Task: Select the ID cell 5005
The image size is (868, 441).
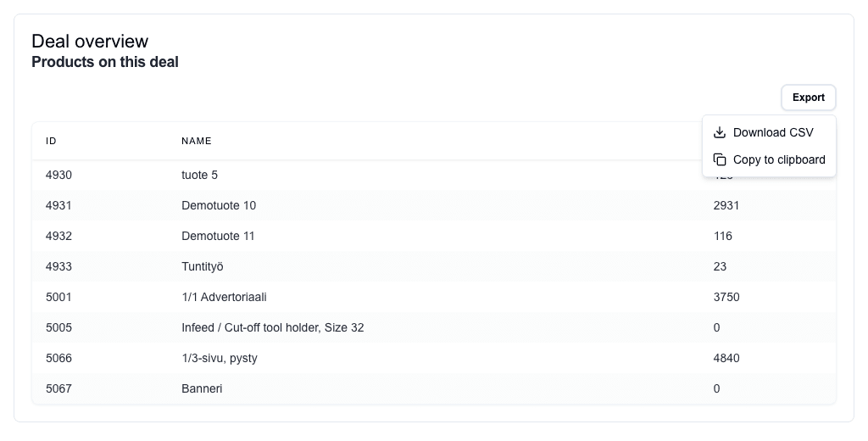Action: 58,327
